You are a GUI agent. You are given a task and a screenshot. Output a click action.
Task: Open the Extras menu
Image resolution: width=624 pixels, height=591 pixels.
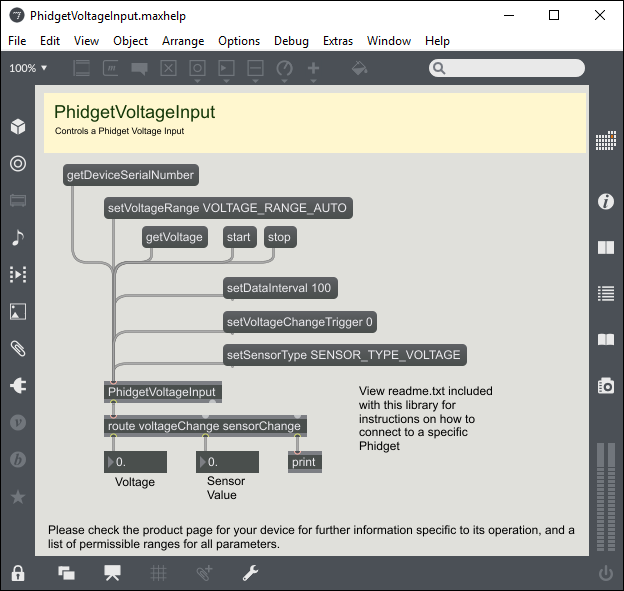click(338, 41)
